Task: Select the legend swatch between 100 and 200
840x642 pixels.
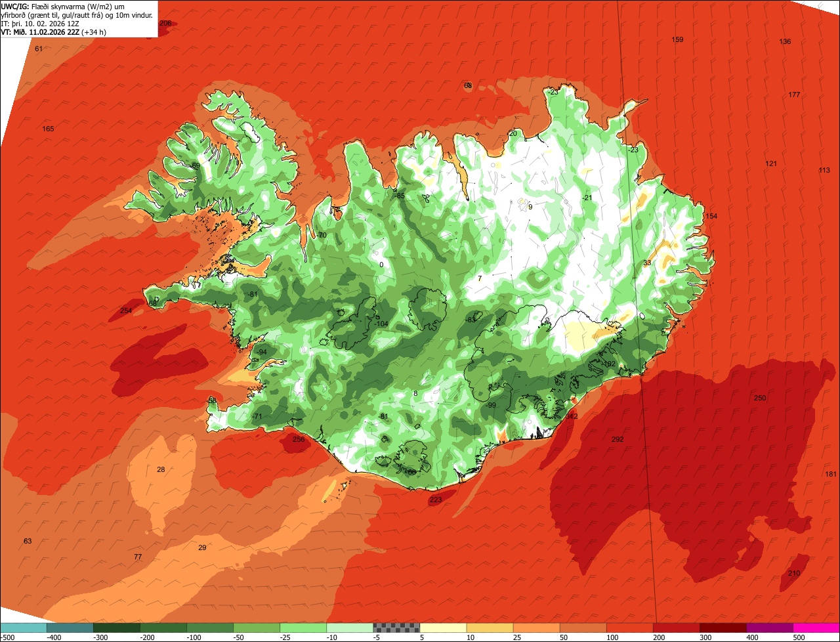Action: tap(629, 628)
